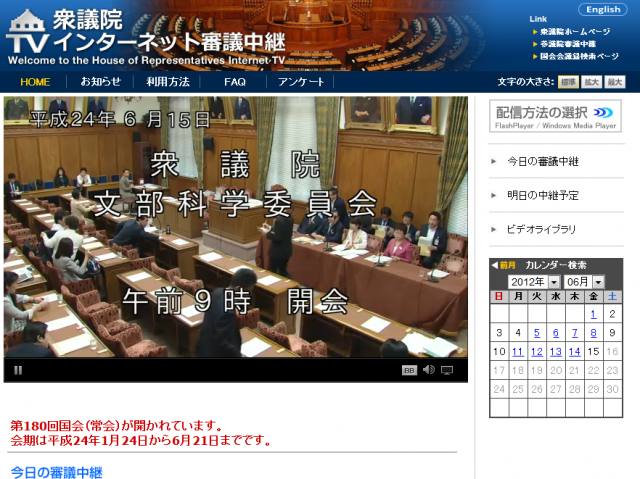This screenshot has height=479, width=640.
Task: Click the BB bandwidth icon in player
Action: [409, 370]
